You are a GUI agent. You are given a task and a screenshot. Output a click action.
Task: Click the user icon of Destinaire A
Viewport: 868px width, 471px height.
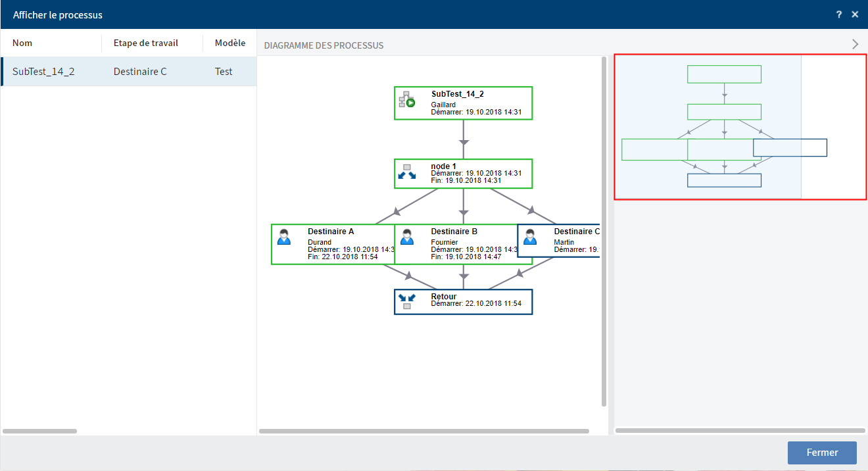coord(284,237)
